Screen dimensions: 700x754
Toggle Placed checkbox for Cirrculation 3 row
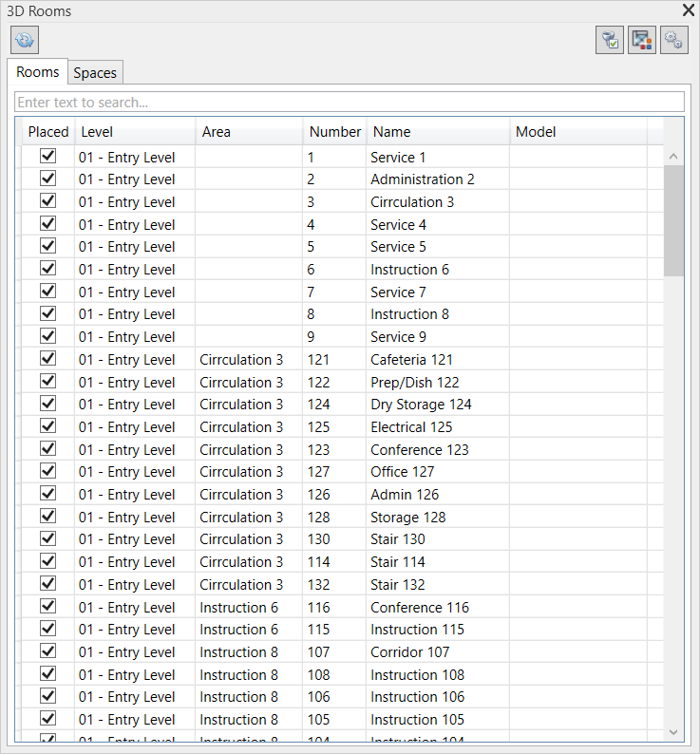coord(48,201)
